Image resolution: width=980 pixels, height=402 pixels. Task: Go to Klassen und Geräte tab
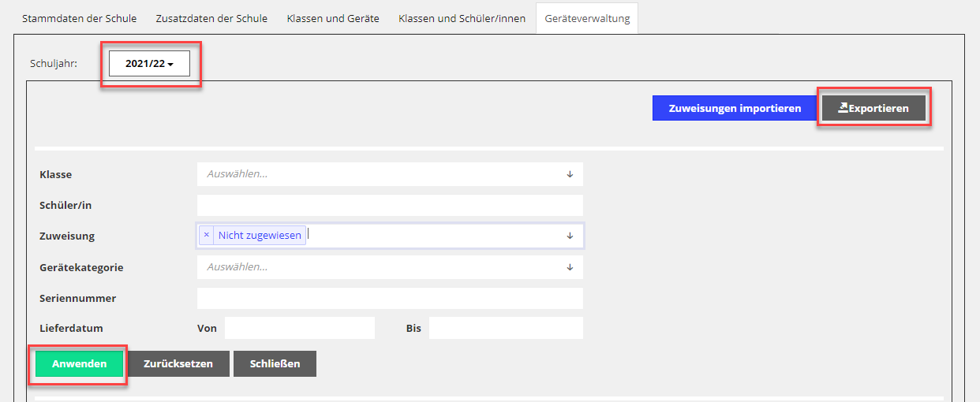(333, 18)
